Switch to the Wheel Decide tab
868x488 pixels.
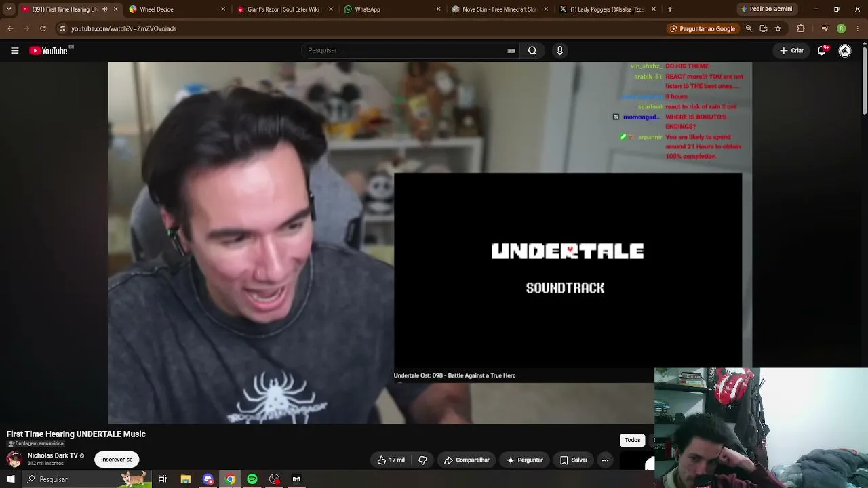click(x=176, y=9)
